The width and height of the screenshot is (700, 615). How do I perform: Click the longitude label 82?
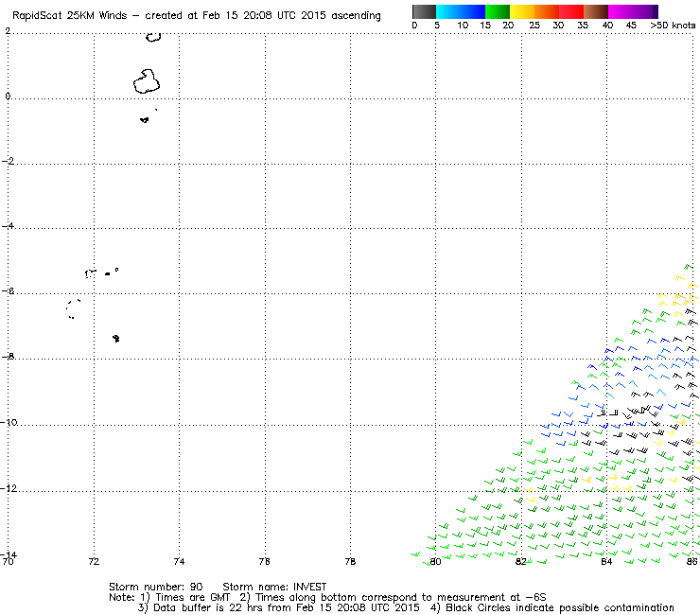(x=521, y=561)
